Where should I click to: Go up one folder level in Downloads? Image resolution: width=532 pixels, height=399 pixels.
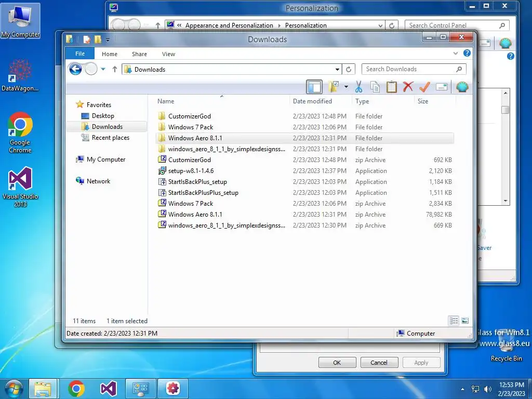coord(115,69)
